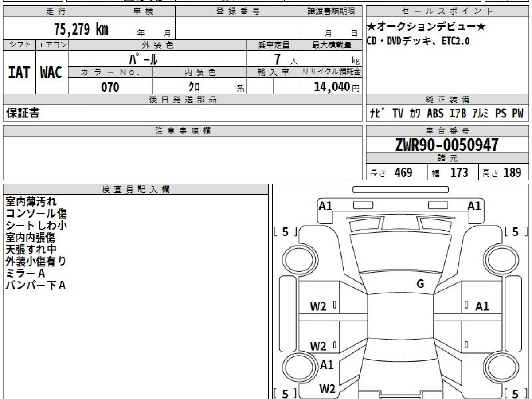
Task: Select the 75,279 km mileage value
Action: point(81,30)
